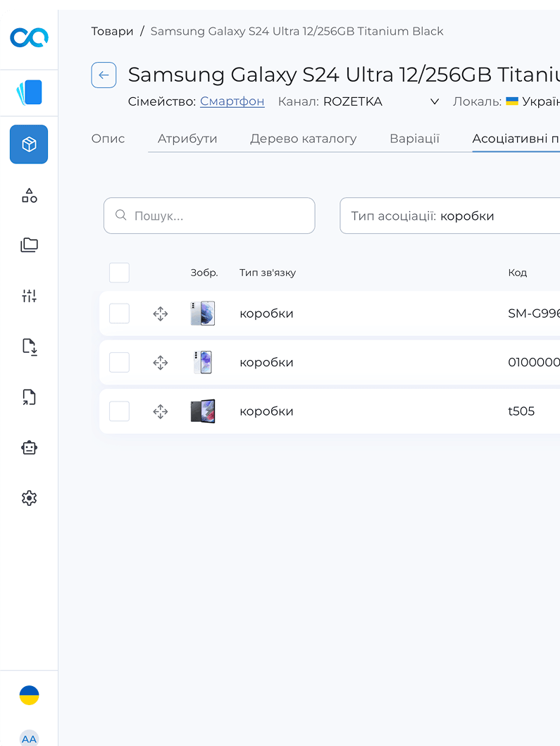Click the Ukraine flag language icon
Viewport: 560px width, 746px height.
[x=29, y=695]
